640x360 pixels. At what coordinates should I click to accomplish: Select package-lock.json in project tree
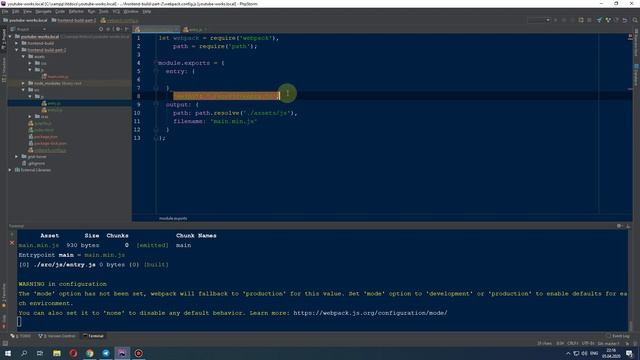(x=47, y=143)
